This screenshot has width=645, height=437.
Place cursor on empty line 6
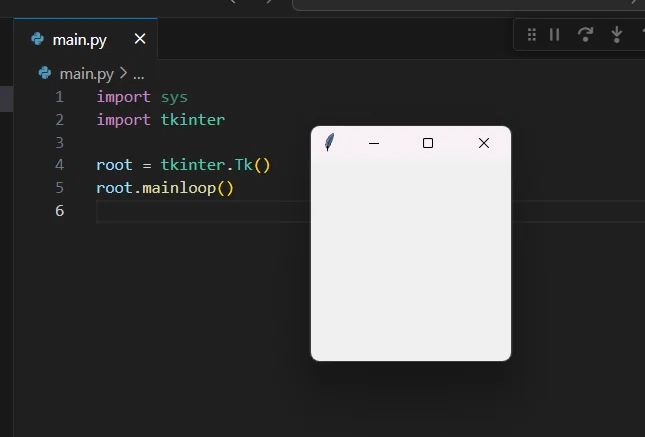[202, 211]
